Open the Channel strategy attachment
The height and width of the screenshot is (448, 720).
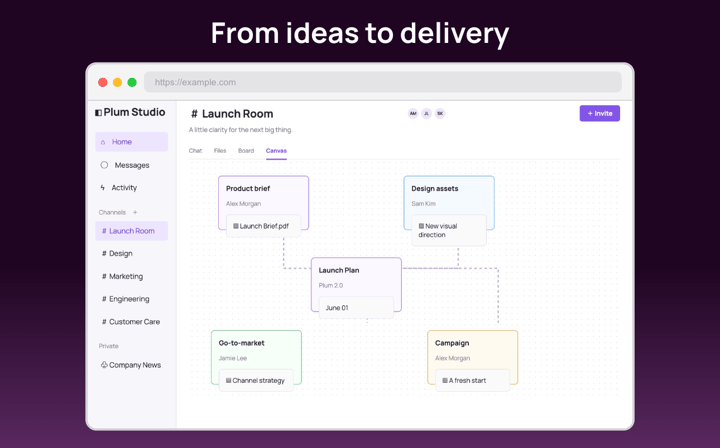pyautogui.click(x=256, y=381)
